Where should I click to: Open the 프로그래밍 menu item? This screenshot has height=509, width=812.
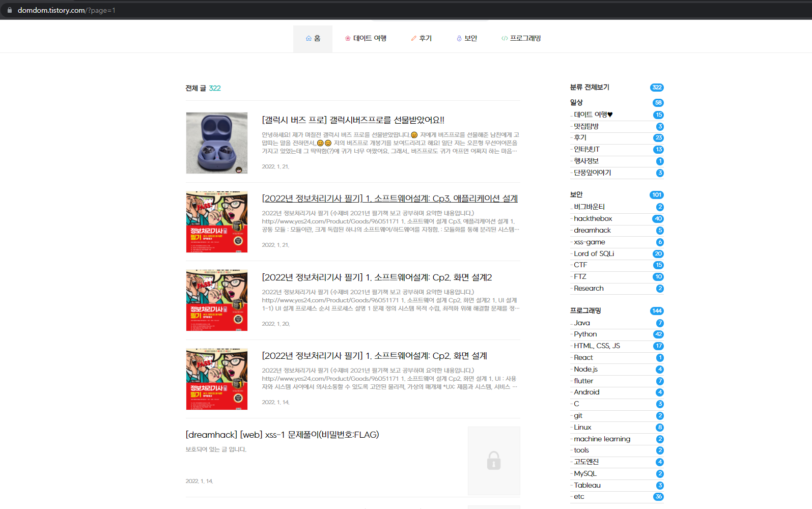(x=521, y=39)
